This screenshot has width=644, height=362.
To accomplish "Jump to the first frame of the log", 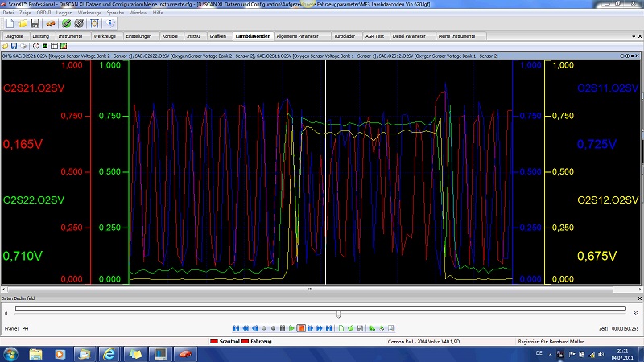I will [x=236, y=328].
